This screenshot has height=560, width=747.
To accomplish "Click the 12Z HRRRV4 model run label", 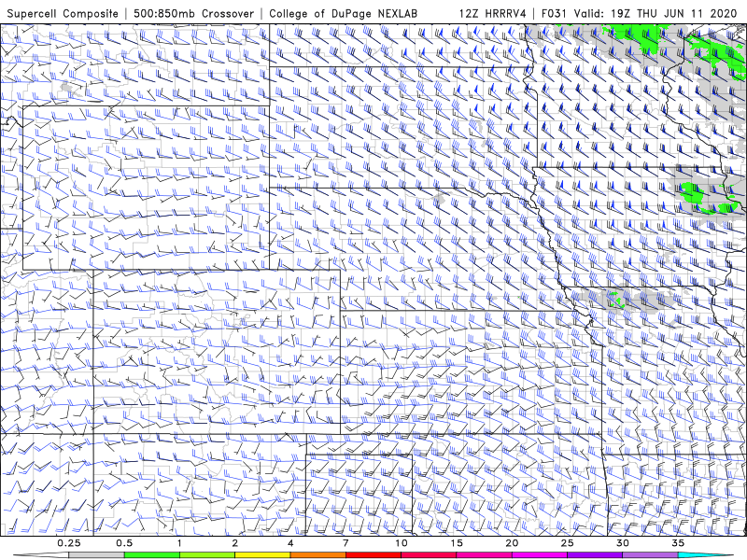I will pyautogui.click(x=492, y=13).
